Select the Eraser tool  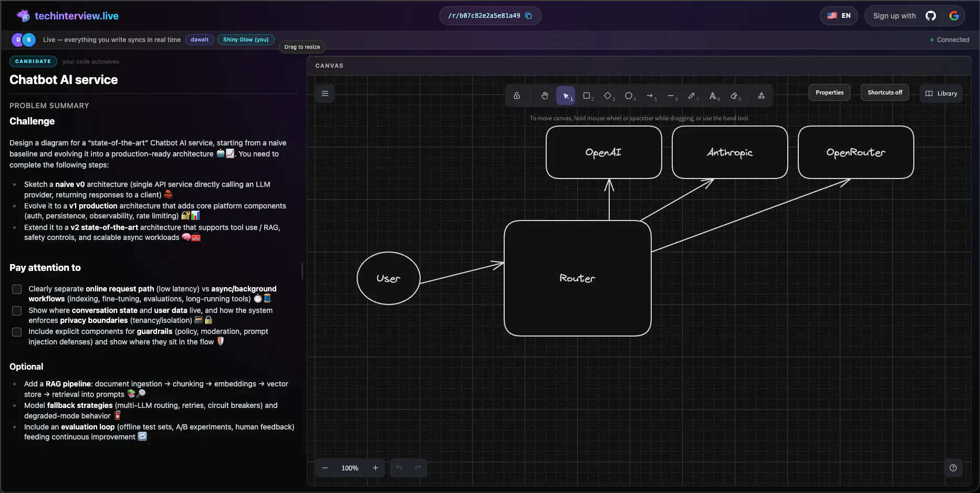coord(734,96)
